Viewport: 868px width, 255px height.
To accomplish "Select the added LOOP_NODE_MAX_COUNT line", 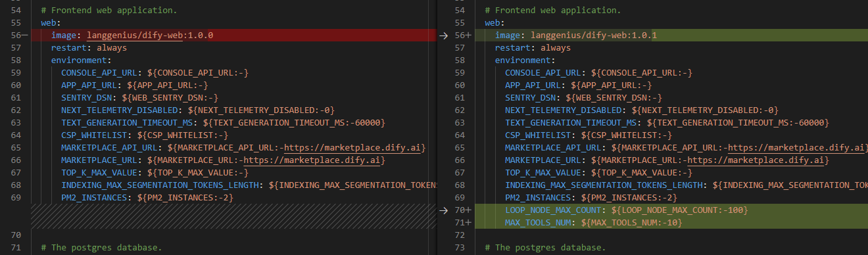I will tap(671, 210).
